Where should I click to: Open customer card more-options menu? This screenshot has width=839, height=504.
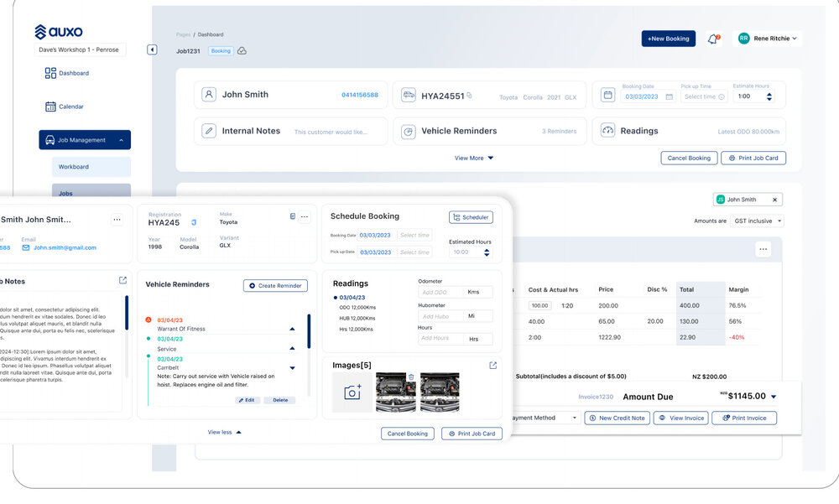point(117,220)
